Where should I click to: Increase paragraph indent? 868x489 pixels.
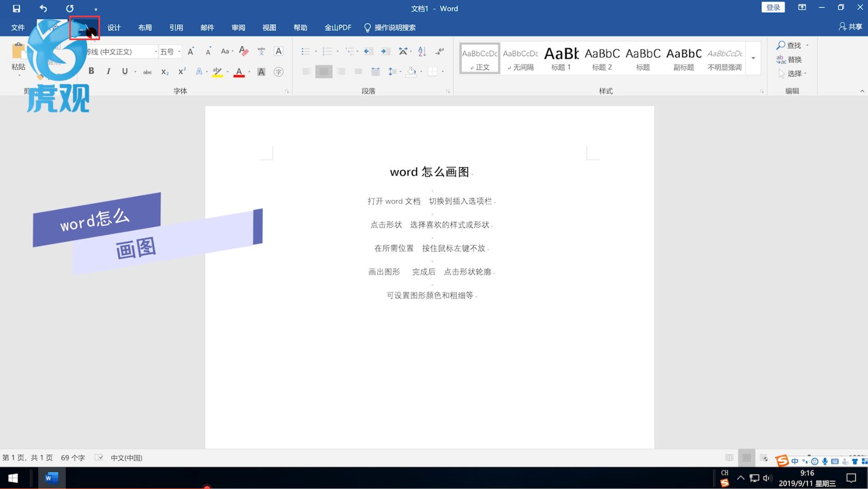tap(386, 51)
